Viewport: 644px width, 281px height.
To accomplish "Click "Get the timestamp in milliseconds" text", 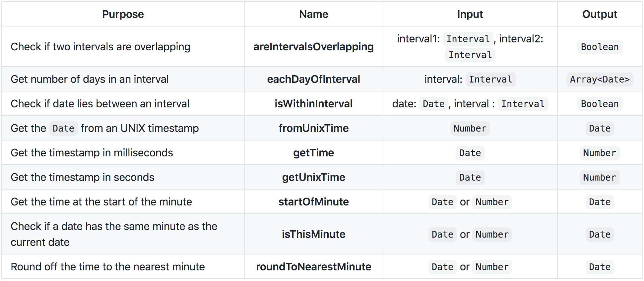I will point(92,153).
